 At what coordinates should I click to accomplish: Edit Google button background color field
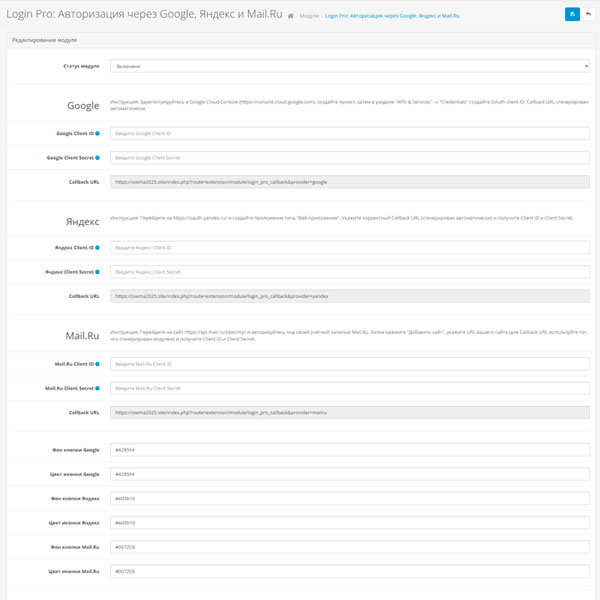pyautogui.click(x=350, y=450)
